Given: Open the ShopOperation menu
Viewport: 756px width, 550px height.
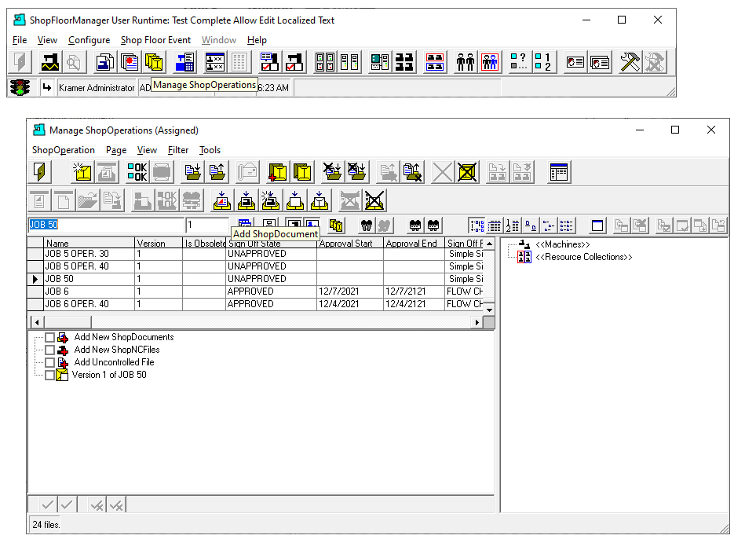Looking at the screenshot, I should 63,150.
